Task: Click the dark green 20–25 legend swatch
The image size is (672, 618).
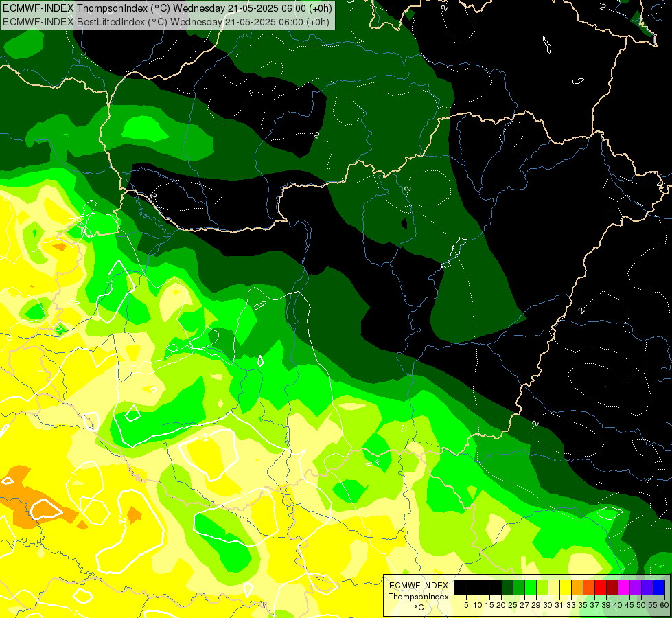Action: point(507,587)
